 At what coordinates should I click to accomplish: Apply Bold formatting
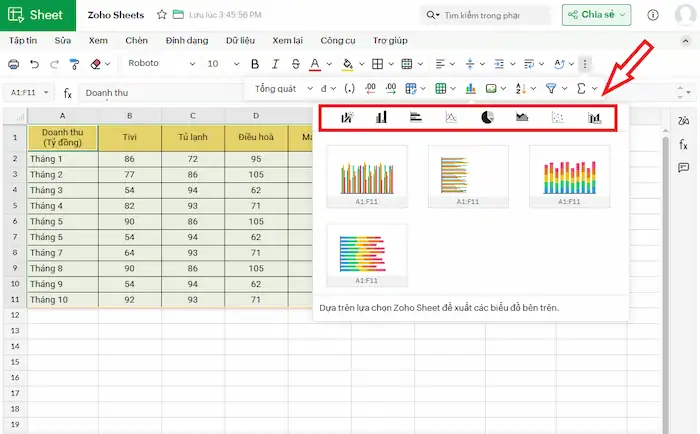(255, 64)
